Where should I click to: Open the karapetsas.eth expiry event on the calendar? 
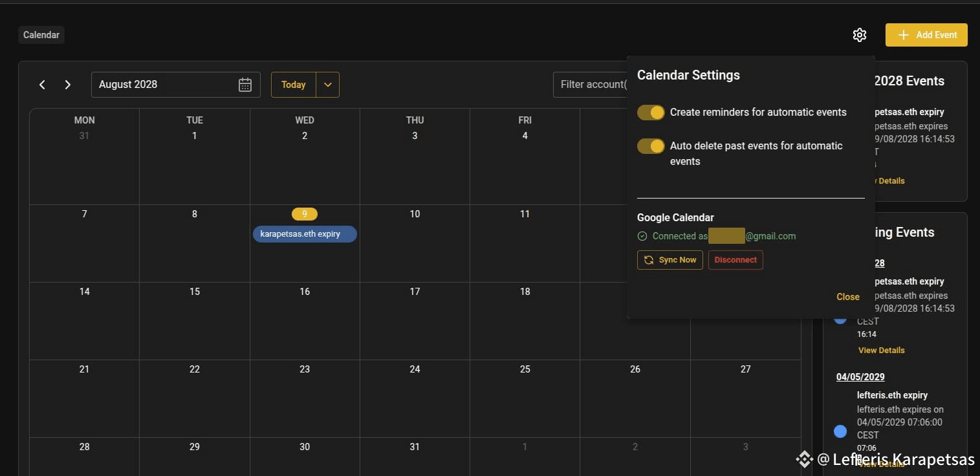[x=305, y=234]
